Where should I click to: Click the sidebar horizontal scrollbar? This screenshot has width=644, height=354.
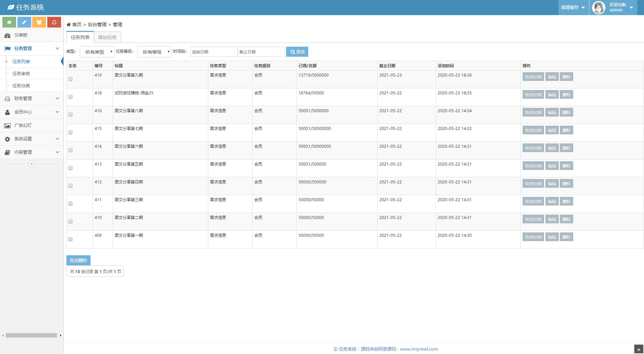(x=31, y=335)
